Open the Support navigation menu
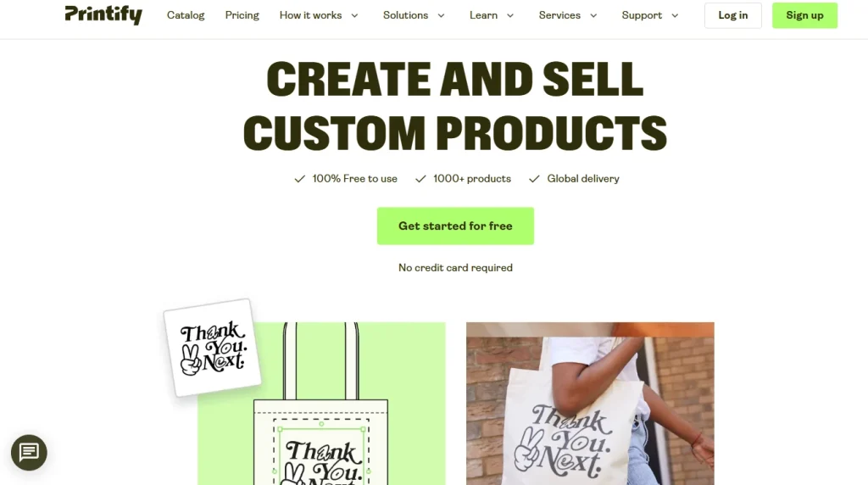The height and width of the screenshot is (485, 868). point(642,15)
